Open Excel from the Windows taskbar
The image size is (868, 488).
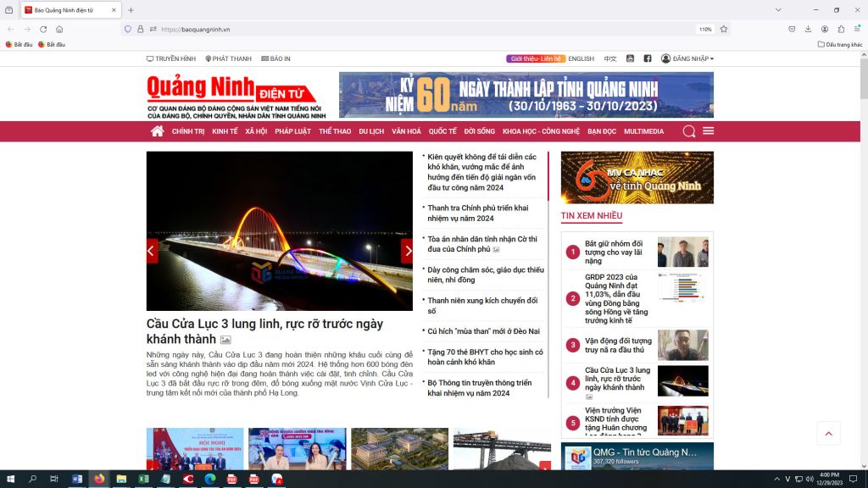tap(143, 480)
